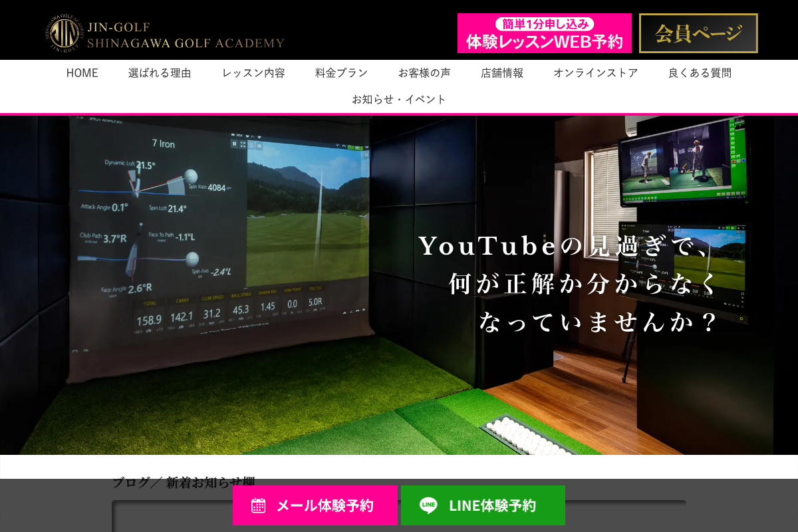Open お客様の声 menu item
Viewport: 798px width, 532px height.
pyautogui.click(x=424, y=73)
